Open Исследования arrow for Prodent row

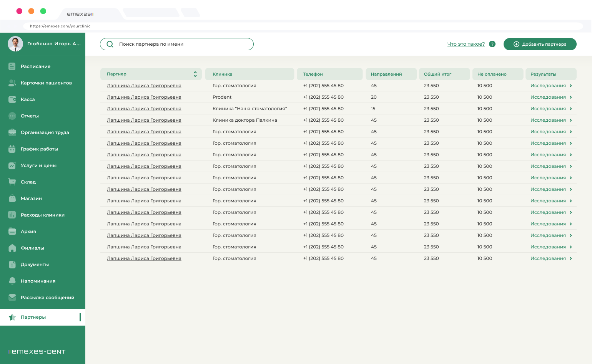pyautogui.click(x=571, y=97)
